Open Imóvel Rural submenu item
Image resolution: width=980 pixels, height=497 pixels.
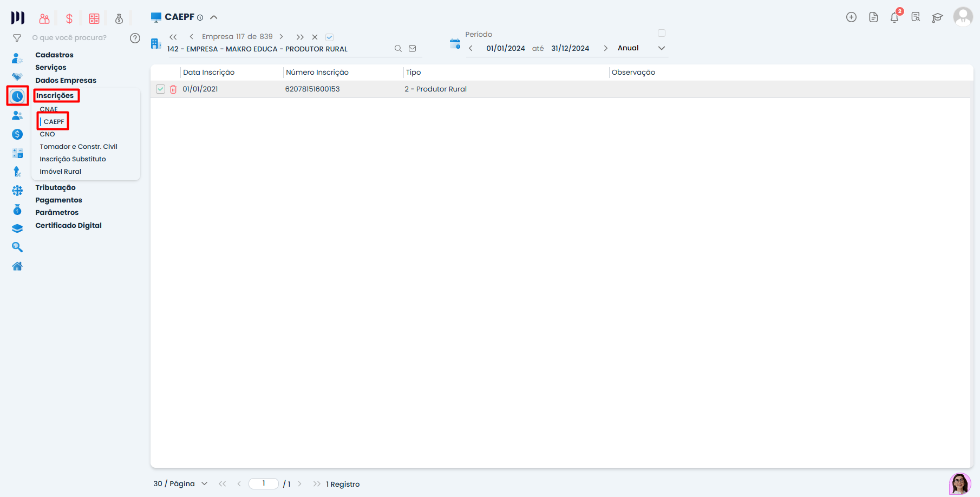[60, 172]
